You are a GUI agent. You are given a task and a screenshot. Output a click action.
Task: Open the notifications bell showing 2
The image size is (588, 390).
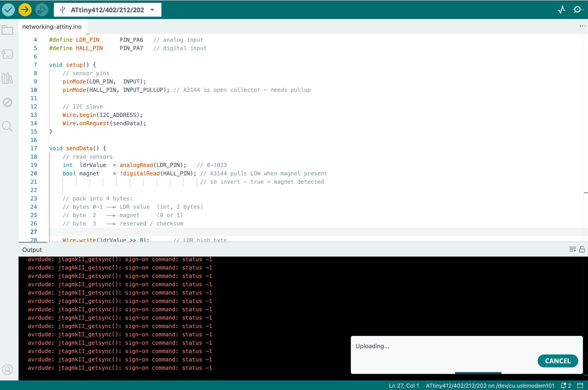[x=566, y=385]
